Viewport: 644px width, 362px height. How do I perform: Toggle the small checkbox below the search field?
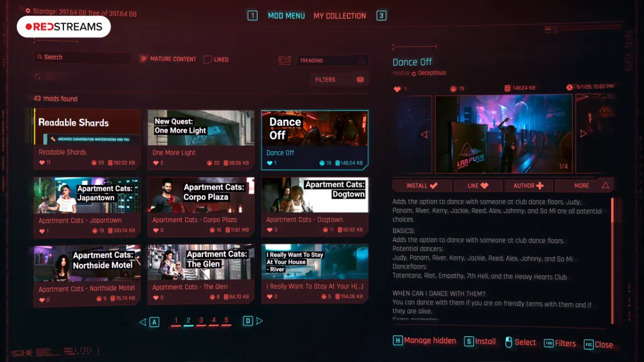38,77
